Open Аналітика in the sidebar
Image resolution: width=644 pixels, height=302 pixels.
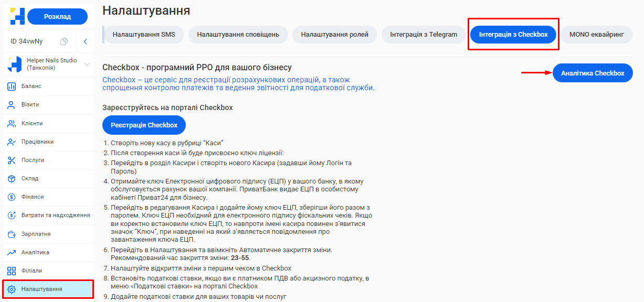click(x=35, y=252)
